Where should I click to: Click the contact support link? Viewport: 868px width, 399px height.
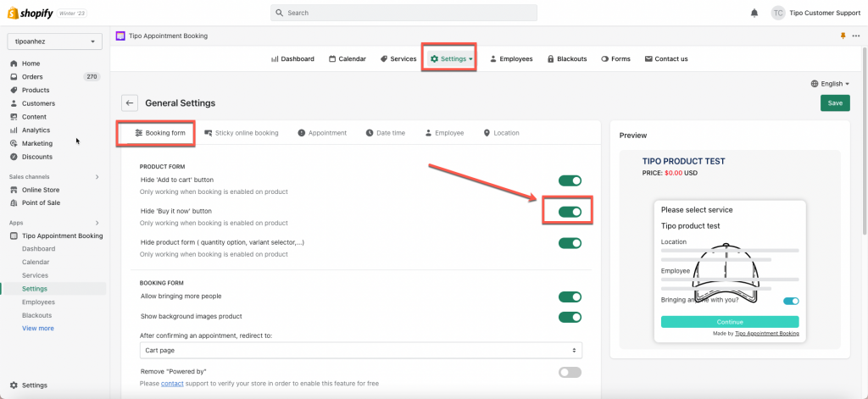coord(172,384)
